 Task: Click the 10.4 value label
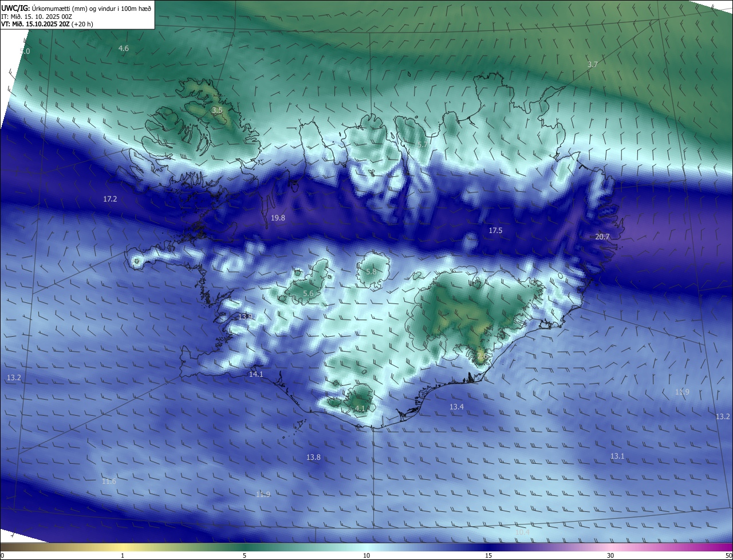pos(523,532)
